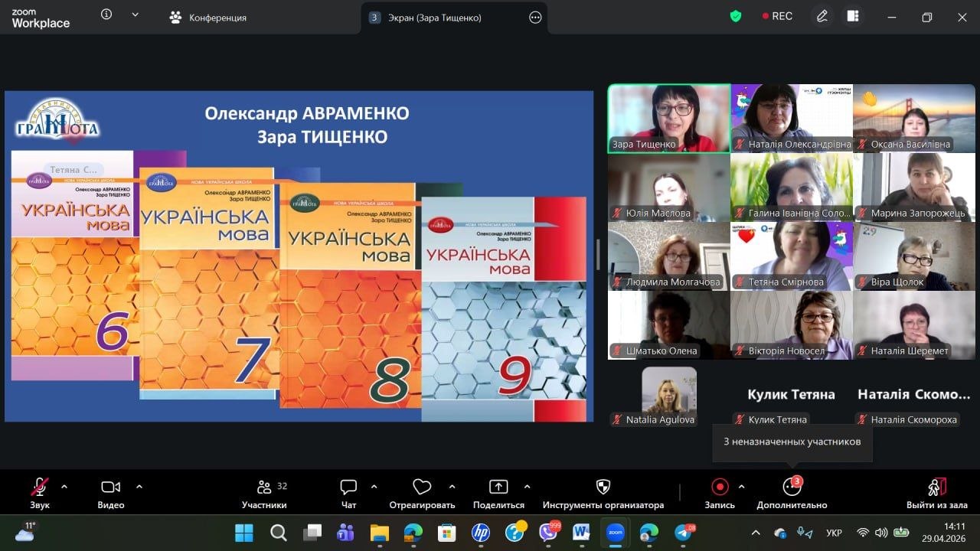Screen dimensions: 980x551
Task: Expand chat options arrow next to Чат
Action: [x=374, y=487]
